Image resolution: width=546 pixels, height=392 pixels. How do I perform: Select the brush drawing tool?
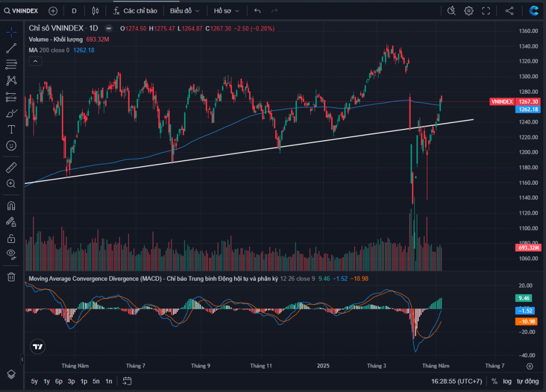point(11,113)
